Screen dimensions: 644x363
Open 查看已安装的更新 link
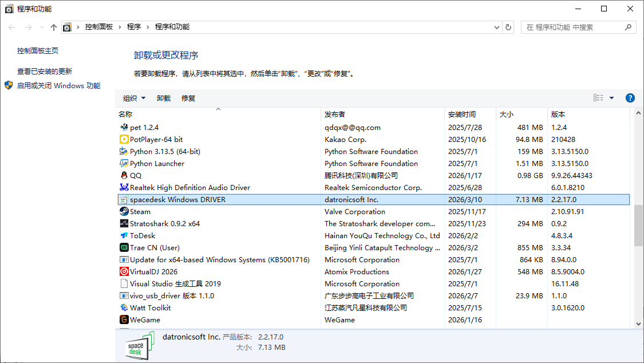[x=45, y=72]
